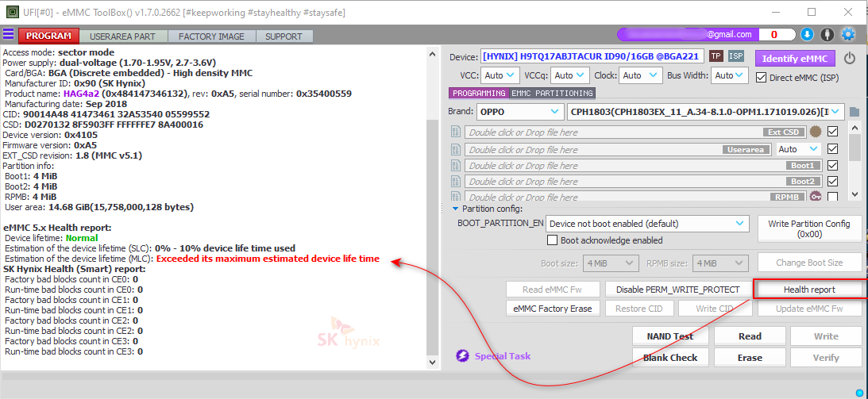Click the black USB connector icon
The width and height of the screenshot is (868, 399).
tap(827, 34)
